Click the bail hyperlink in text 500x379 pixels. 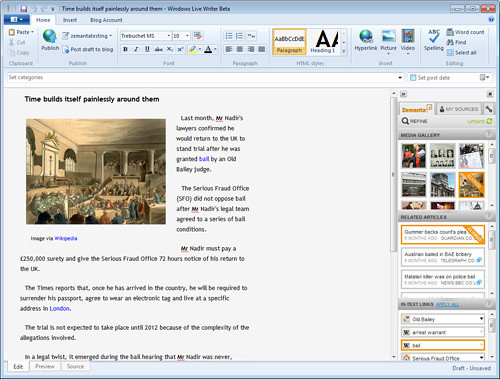pos(204,159)
